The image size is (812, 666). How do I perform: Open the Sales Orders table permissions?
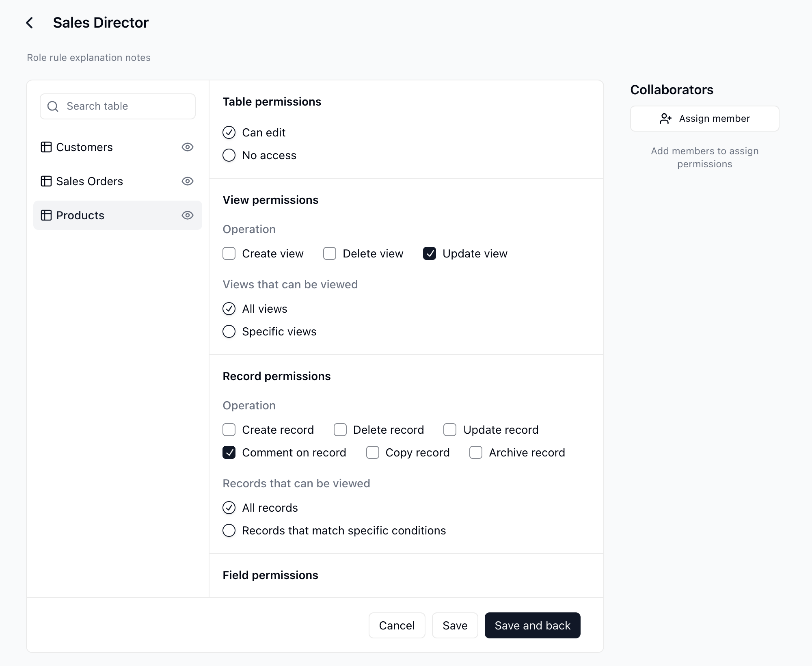pos(118,181)
